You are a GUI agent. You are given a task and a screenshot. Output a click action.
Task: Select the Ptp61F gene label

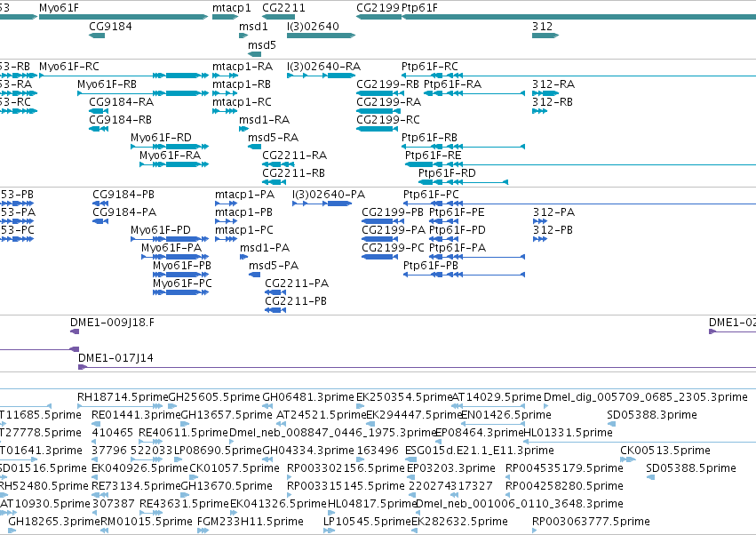pyautogui.click(x=419, y=8)
